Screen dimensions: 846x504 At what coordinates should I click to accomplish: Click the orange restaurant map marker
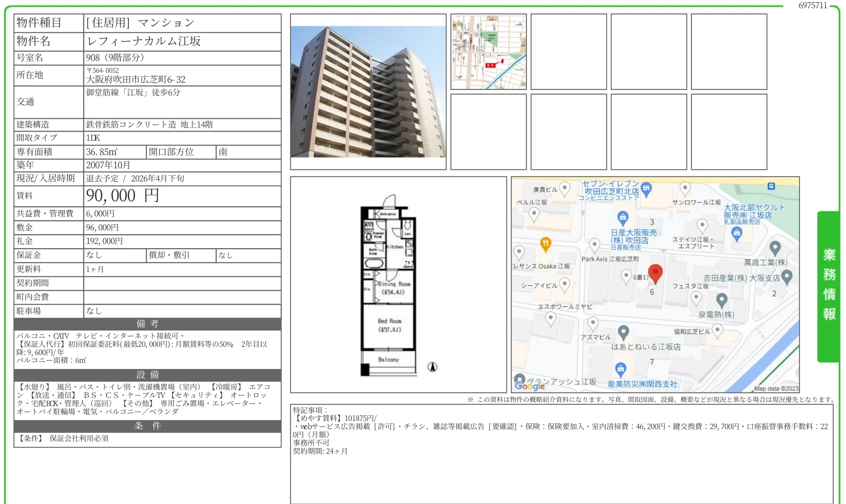click(545, 244)
